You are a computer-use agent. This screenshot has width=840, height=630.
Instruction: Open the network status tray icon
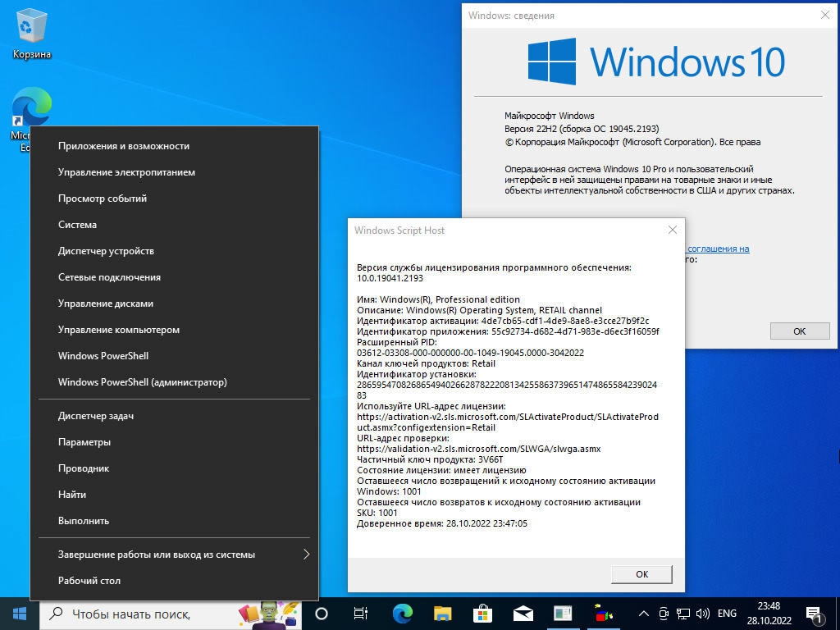coord(683,614)
